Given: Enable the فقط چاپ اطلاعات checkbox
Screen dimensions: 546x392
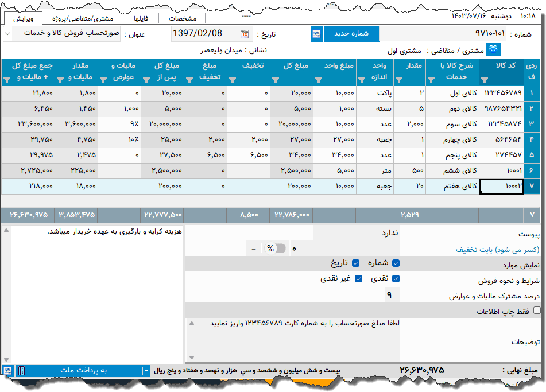Looking at the screenshot, I should pos(537,311).
